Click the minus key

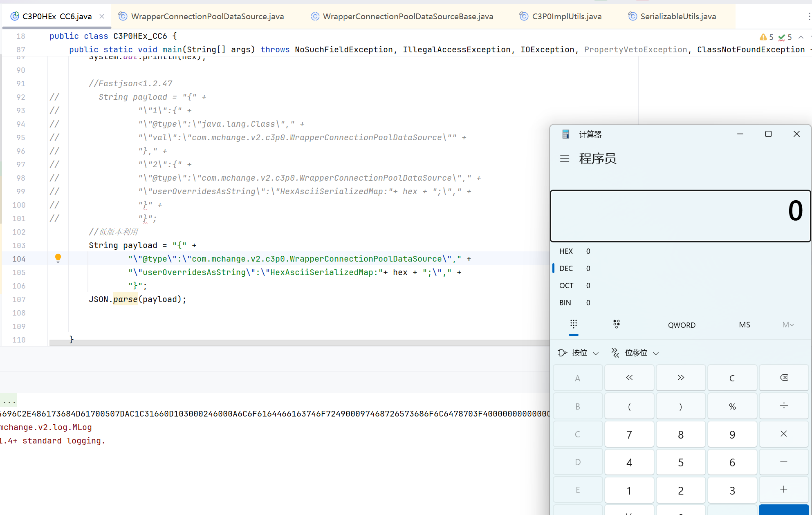pyautogui.click(x=784, y=462)
